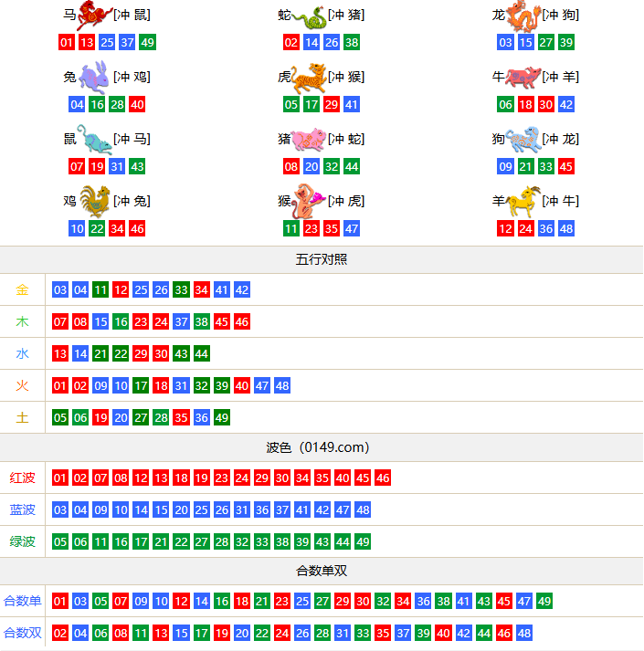Click the 合数双 row label

23,633
